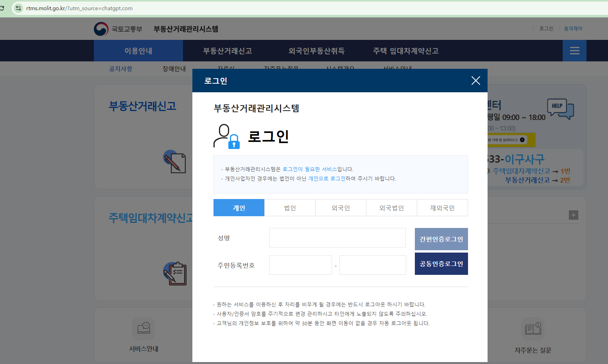Open the 원격제어 link at top right
The height and width of the screenshot is (364, 608).
pos(573,28)
